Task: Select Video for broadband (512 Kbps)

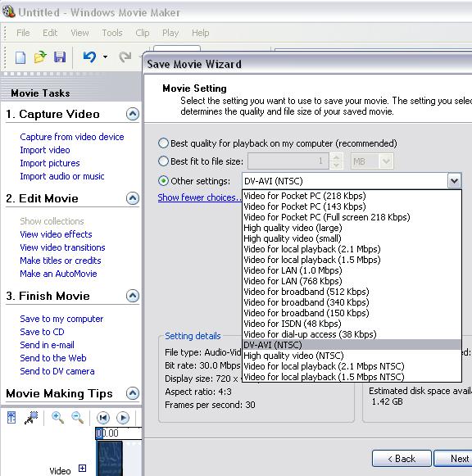Action: click(x=352, y=292)
